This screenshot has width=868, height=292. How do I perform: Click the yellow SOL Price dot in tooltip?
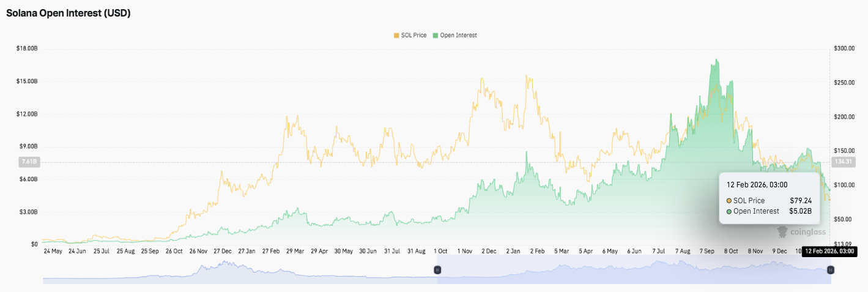(729, 201)
